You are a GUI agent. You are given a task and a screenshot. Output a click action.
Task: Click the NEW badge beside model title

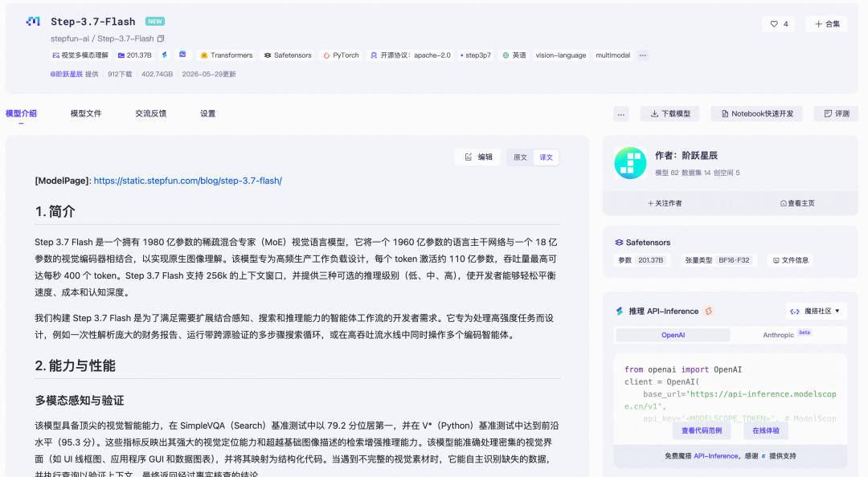155,22
